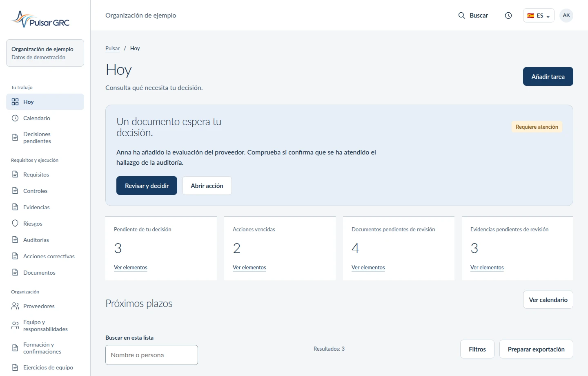Go to Calendario in the sidebar

click(45, 118)
